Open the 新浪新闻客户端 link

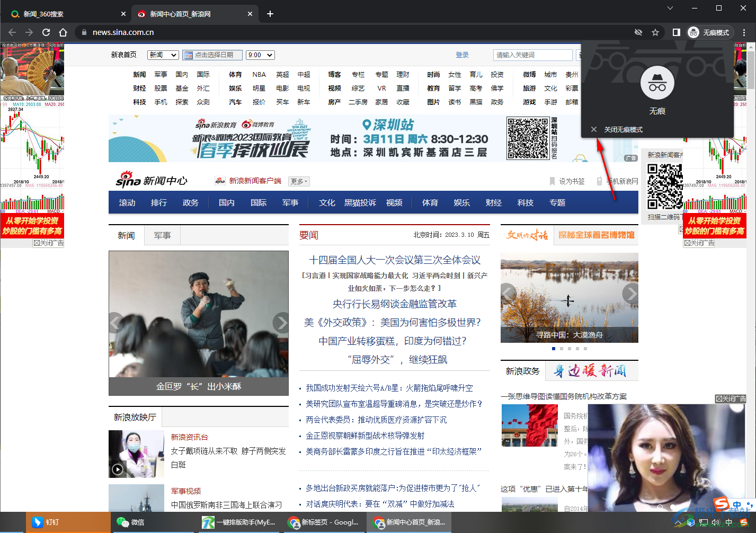(x=255, y=181)
